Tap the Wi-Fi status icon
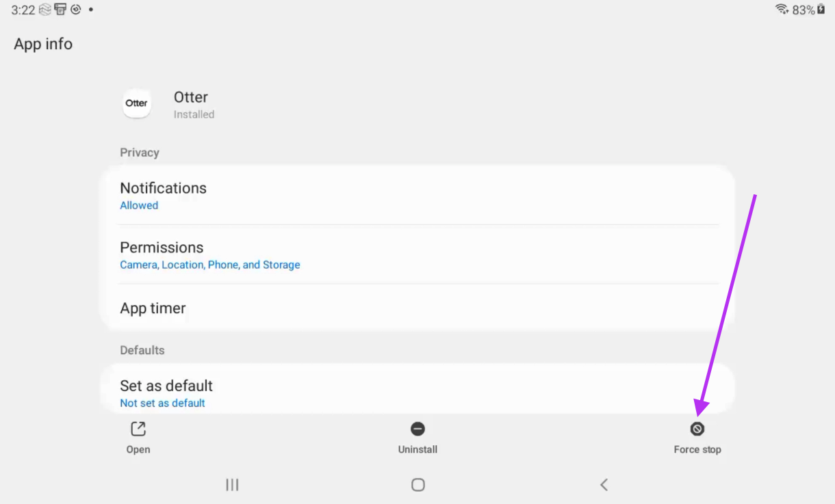This screenshot has height=504, width=835. tap(782, 10)
